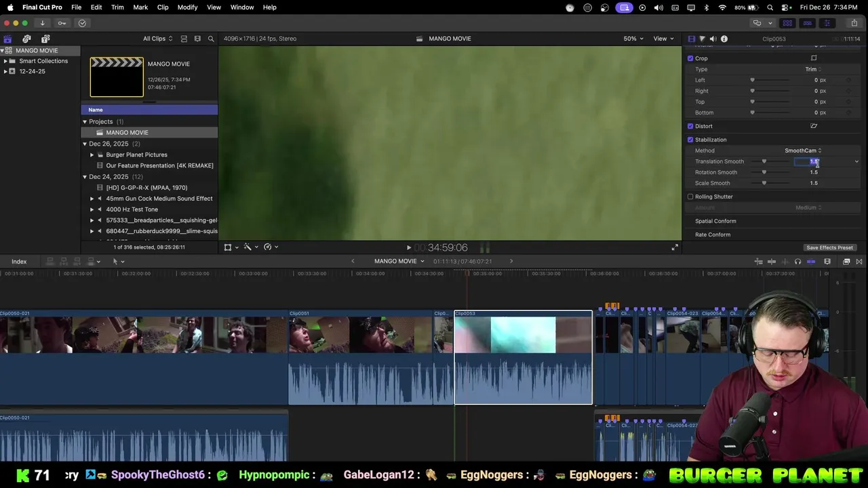The width and height of the screenshot is (868, 488).
Task: Toggle clip grouping appearance in browser
Action: pos(184,39)
